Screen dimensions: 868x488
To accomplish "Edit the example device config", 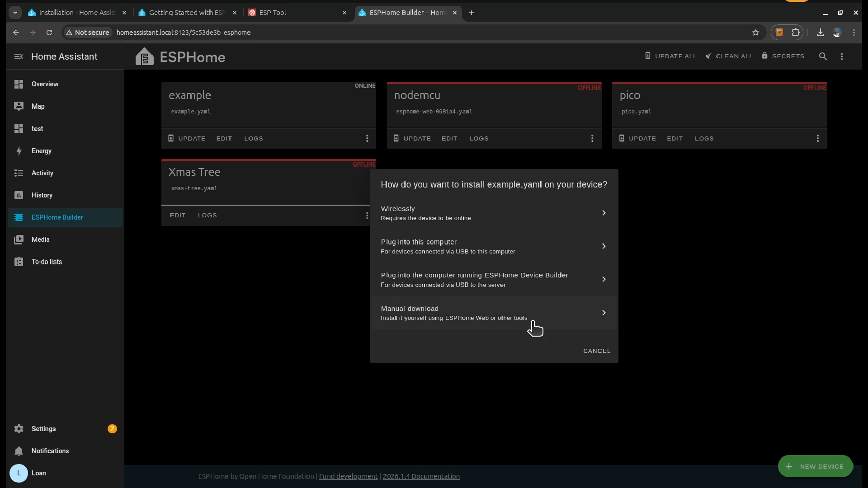I will pyautogui.click(x=224, y=138).
